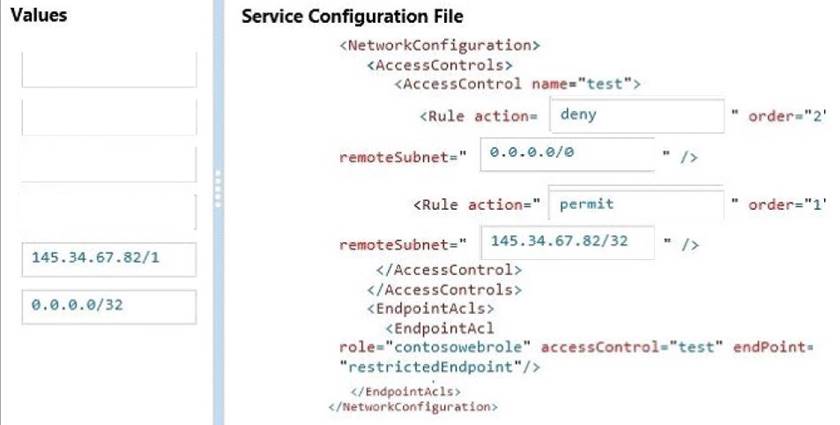
Task: Click the closing NetworkConfiguration tag
Action: tap(411, 407)
